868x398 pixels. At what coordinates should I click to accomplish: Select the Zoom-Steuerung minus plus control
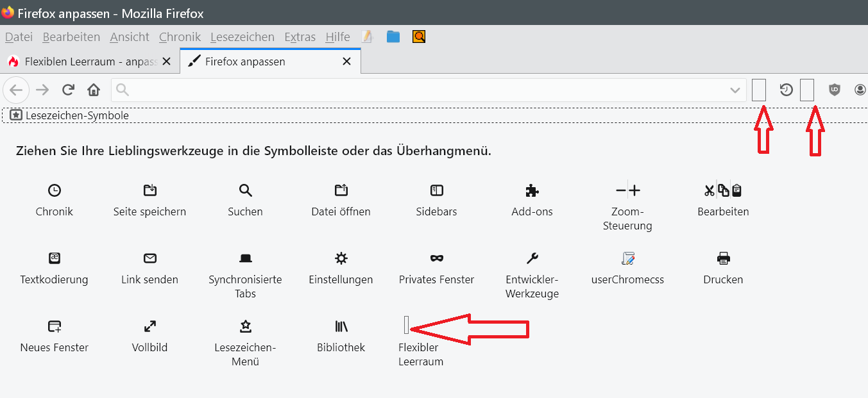627,190
